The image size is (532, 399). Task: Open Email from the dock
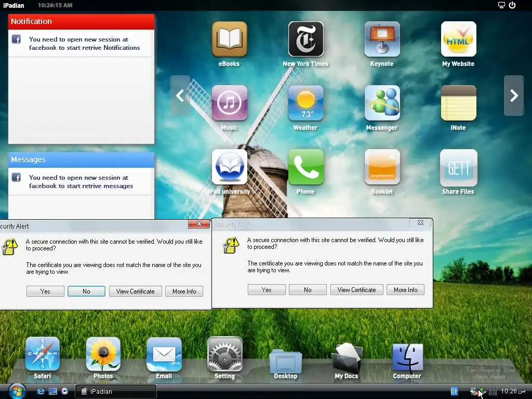pos(164,354)
